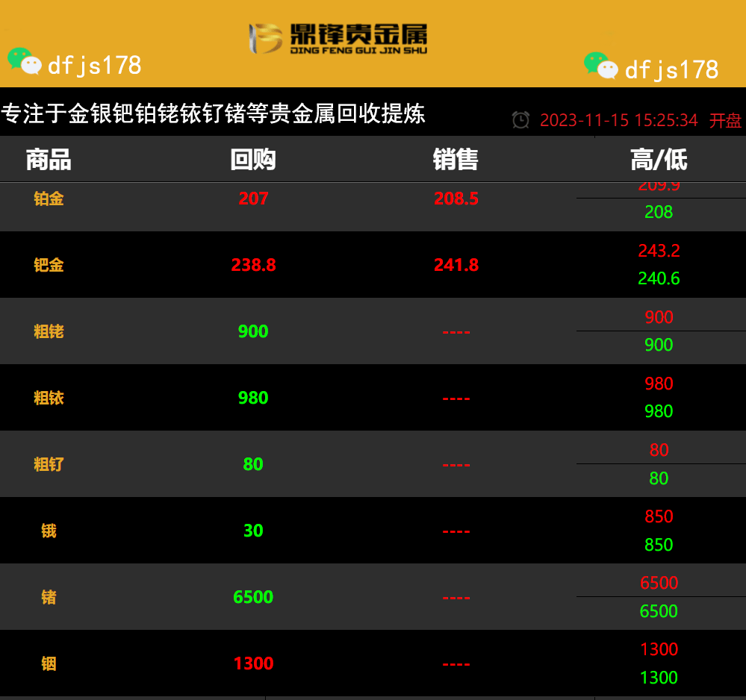Toggle the 铂金 row highlight
Image resolution: width=746 pixels, height=700 pixels.
tap(49, 199)
